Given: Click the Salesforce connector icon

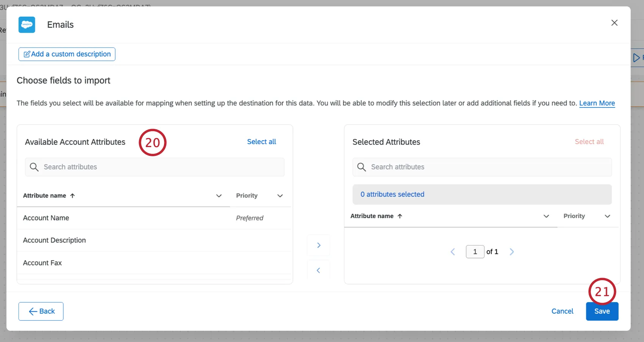Looking at the screenshot, I should (27, 25).
